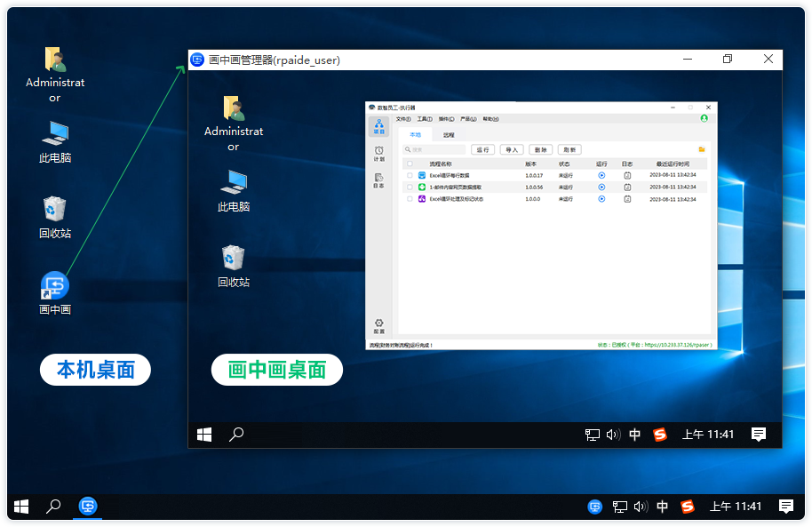This screenshot has width=812, height=527.
Task: Check the box for Excel循环每行数据
Action: [x=410, y=176]
